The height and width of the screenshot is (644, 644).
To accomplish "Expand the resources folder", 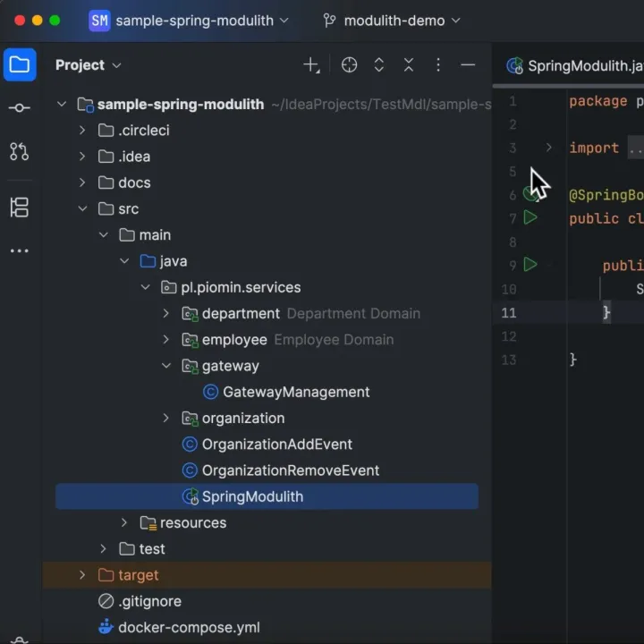I will click(x=124, y=523).
